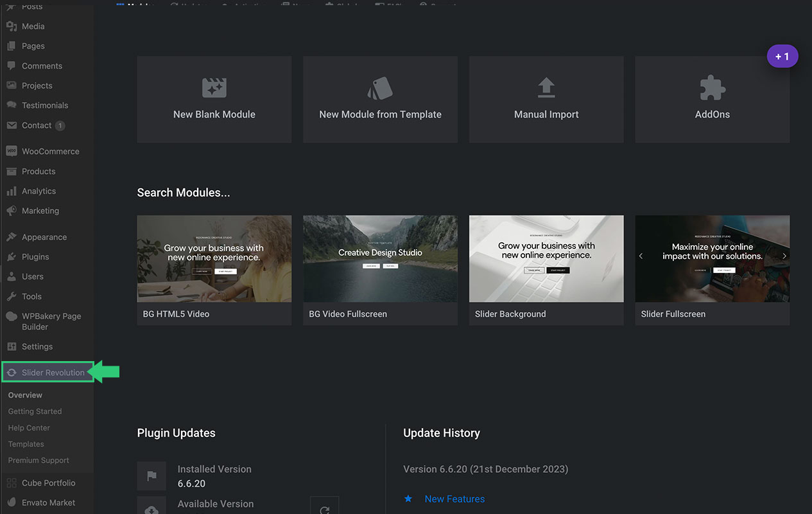Open the AddOns puzzle icon
Viewport: 812px width, 514px height.
tap(712, 88)
